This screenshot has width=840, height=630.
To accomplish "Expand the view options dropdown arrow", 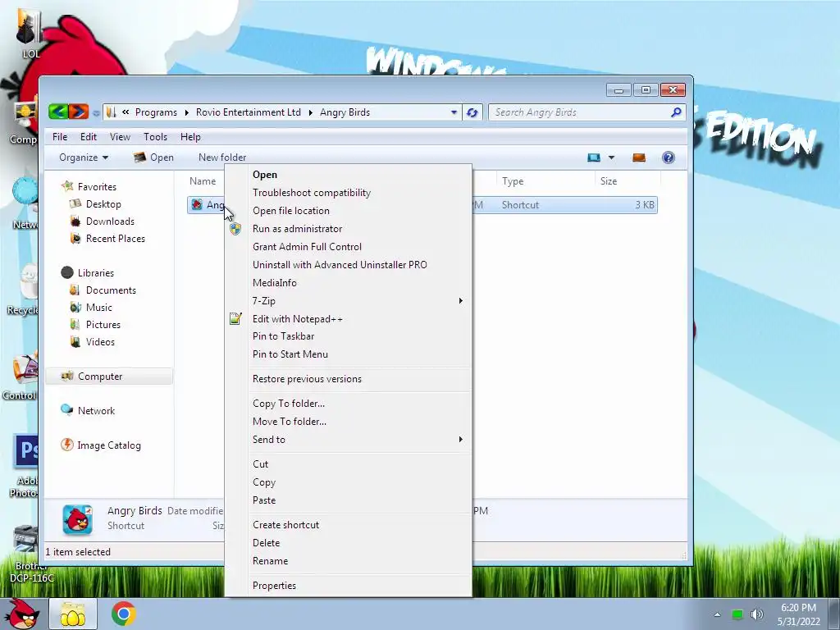I will (x=611, y=157).
